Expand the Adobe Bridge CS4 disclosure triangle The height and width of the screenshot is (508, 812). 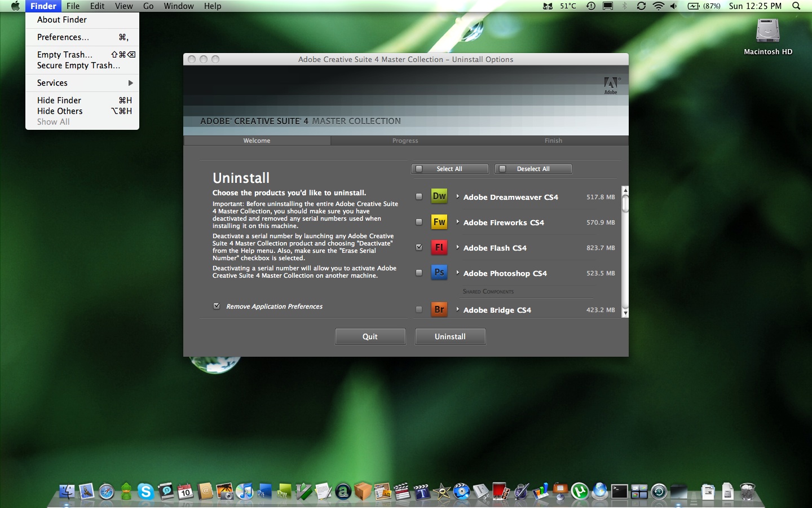457,309
